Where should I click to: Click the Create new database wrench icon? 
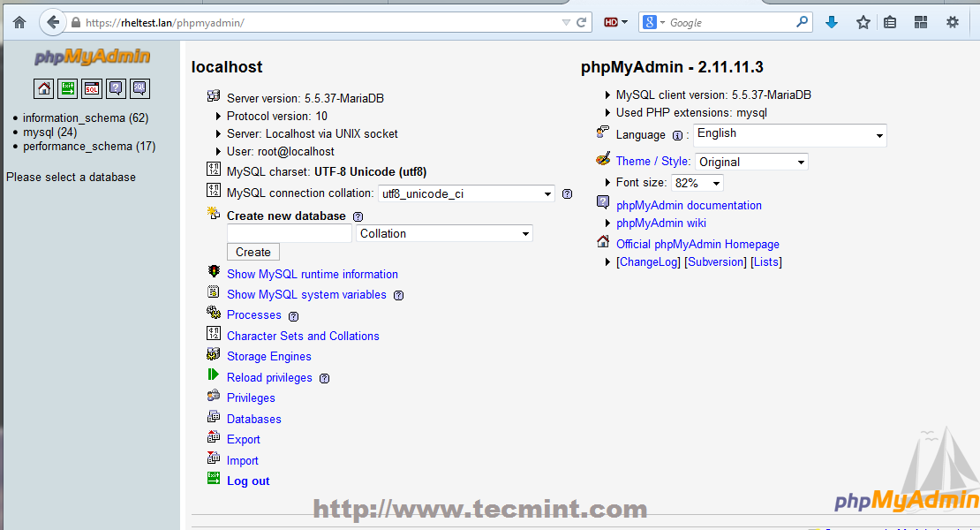click(x=213, y=214)
